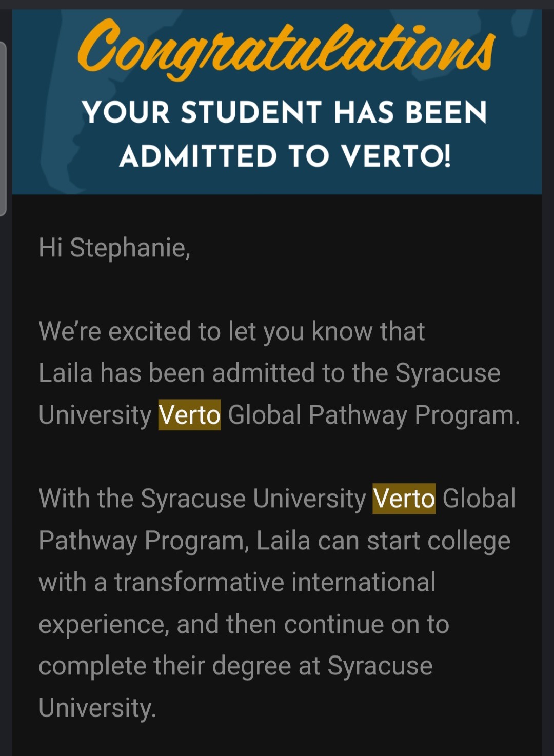Click highlighted Verto before "Global Pathway Program."
Viewport: 554px width, 756px height.
pos(189,415)
